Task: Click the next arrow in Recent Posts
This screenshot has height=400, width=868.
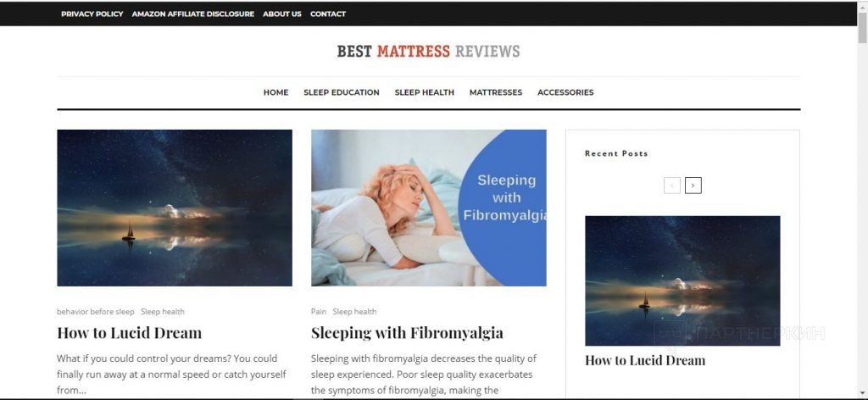Action: (x=693, y=186)
